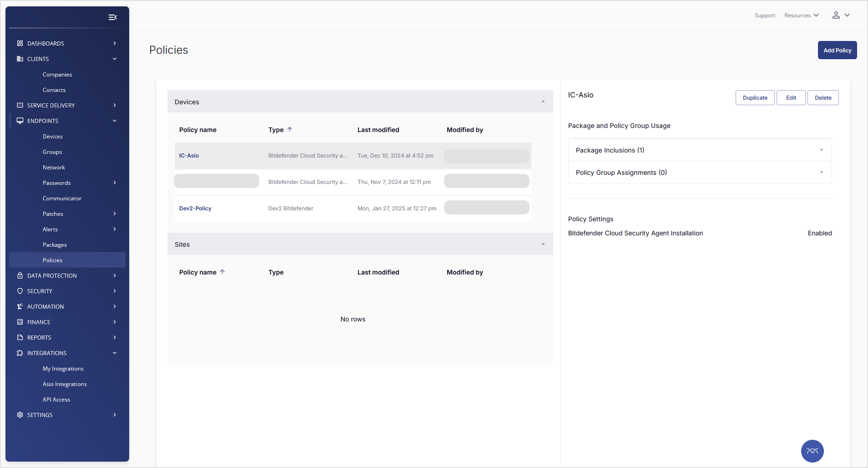This screenshot has height=468, width=868.
Task: Go to Asio Integrations page
Action: click(x=65, y=384)
